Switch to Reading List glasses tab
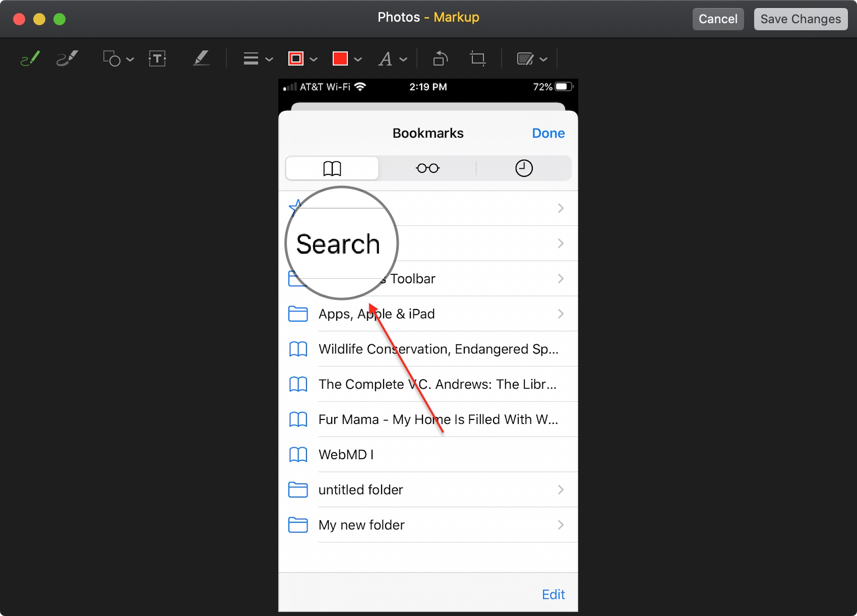 pyautogui.click(x=427, y=168)
